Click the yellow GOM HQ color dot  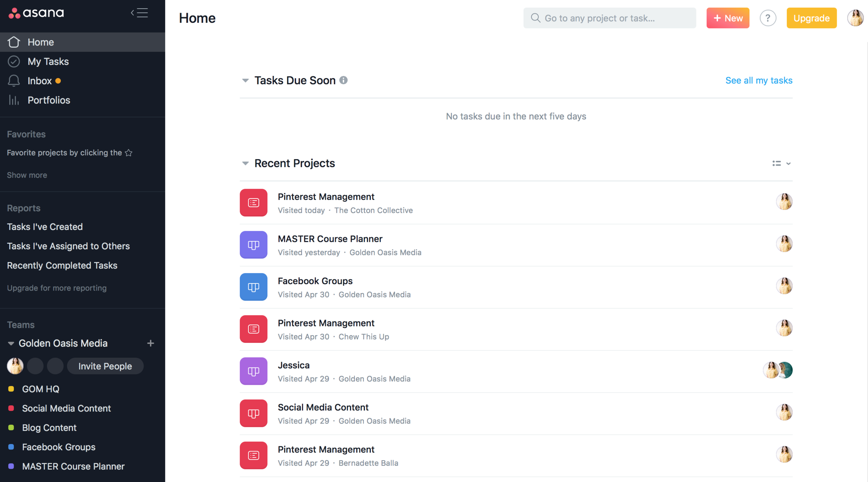11,389
